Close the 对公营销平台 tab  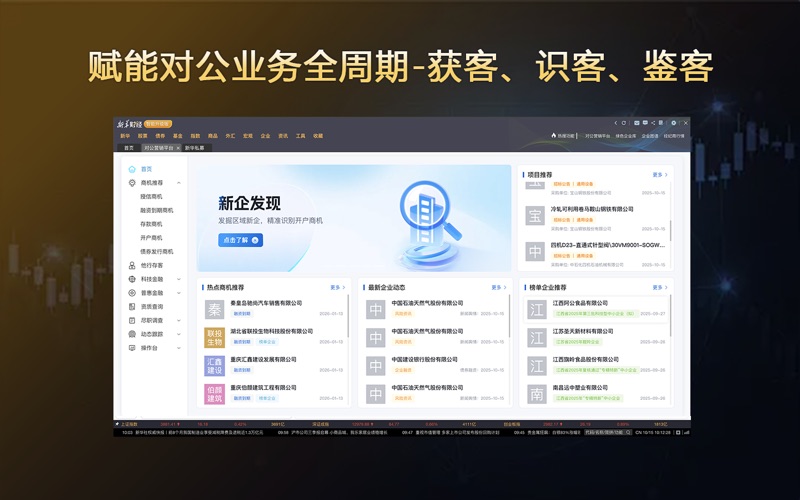click(x=178, y=148)
